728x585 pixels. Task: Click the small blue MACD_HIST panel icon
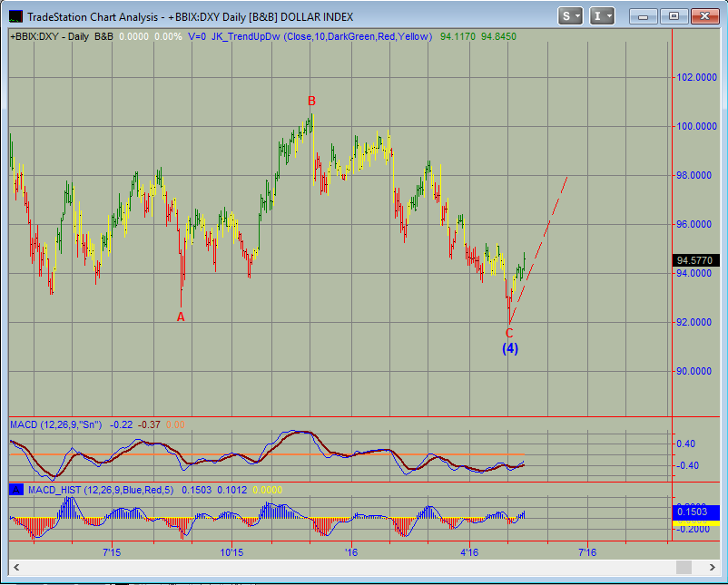pyautogui.click(x=15, y=489)
